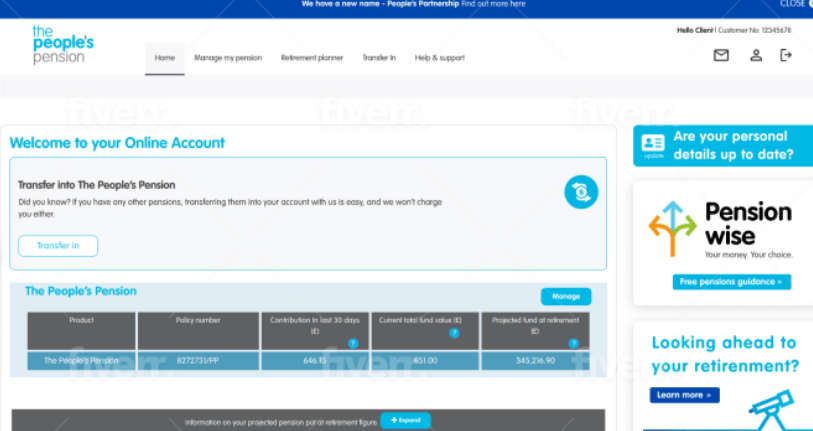813x431 pixels.
Task: Click Customer No: 12345678 text
Action: click(755, 31)
